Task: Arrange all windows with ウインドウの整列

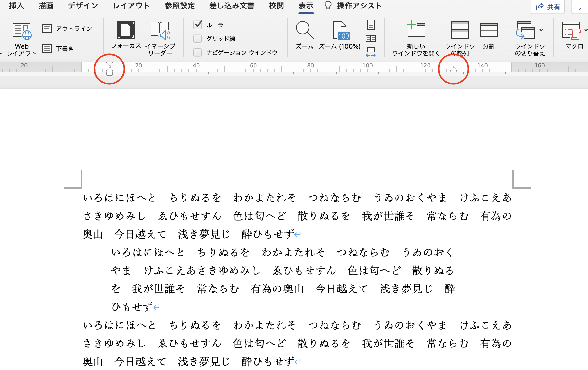Action: (x=460, y=37)
